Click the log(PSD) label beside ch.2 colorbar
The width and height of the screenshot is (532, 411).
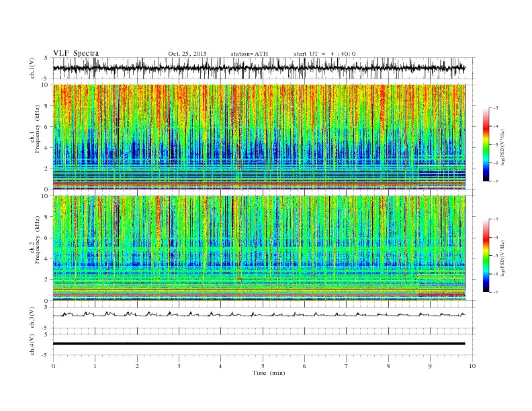click(502, 257)
